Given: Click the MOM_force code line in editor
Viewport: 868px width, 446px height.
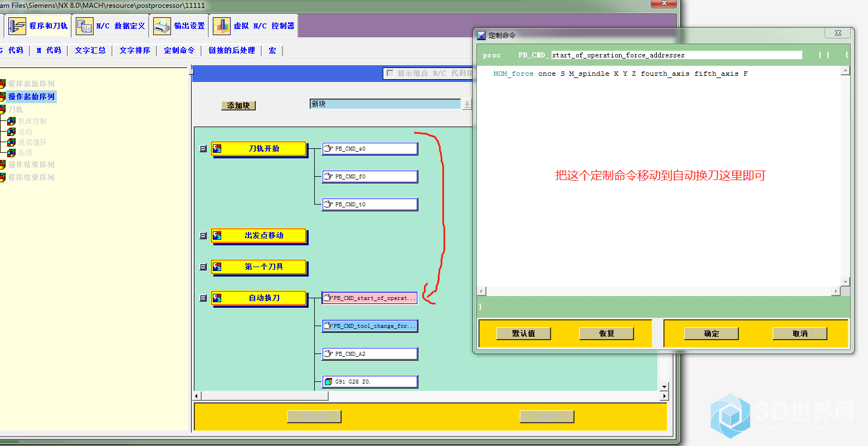Looking at the screenshot, I should pyautogui.click(x=620, y=74).
